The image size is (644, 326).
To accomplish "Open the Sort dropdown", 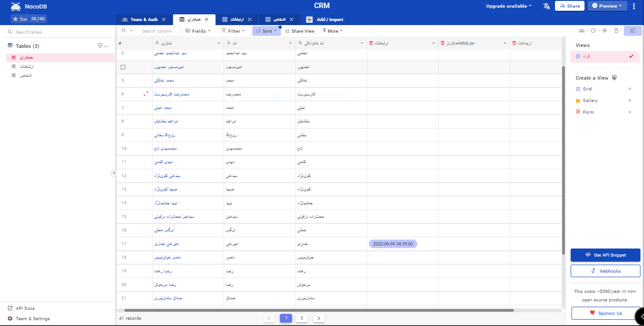I will point(267,31).
